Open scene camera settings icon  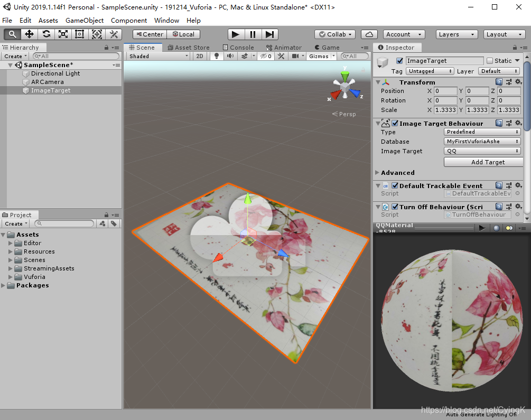pos(295,56)
